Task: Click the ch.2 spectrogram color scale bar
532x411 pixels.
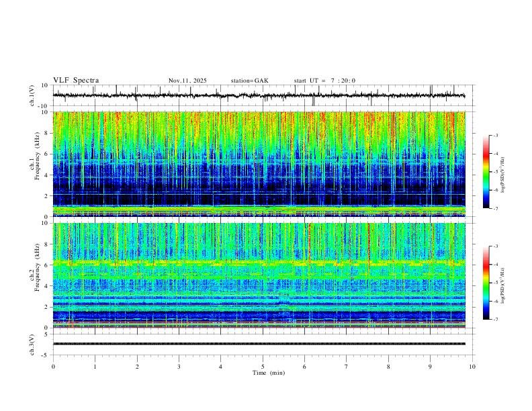Action: [x=486, y=283]
